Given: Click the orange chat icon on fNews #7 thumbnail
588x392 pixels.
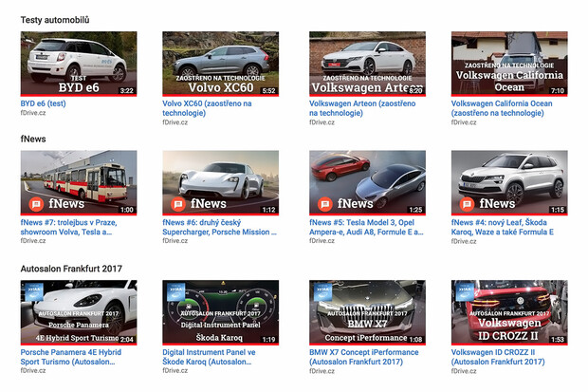Looking at the screenshot, I should [36, 204].
